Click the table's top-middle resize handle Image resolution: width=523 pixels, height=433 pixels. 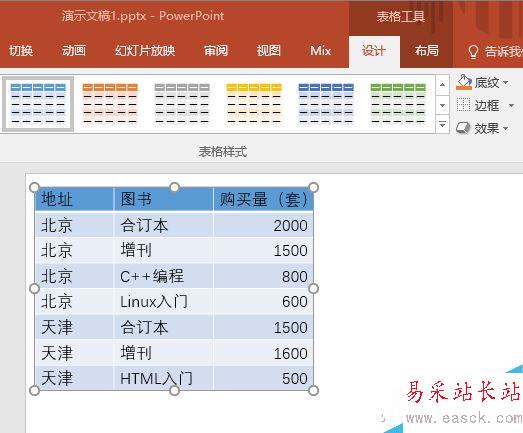pyautogui.click(x=174, y=187)
